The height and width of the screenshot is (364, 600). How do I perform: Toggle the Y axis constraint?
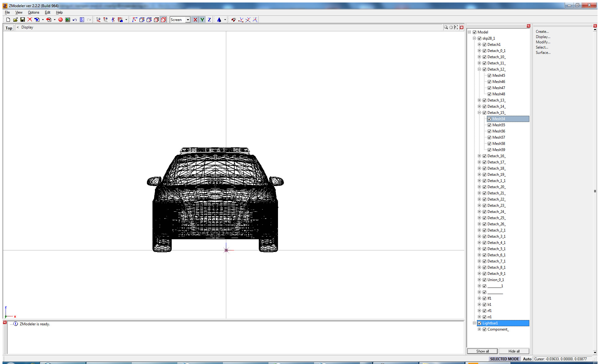[x=202, y=19]
